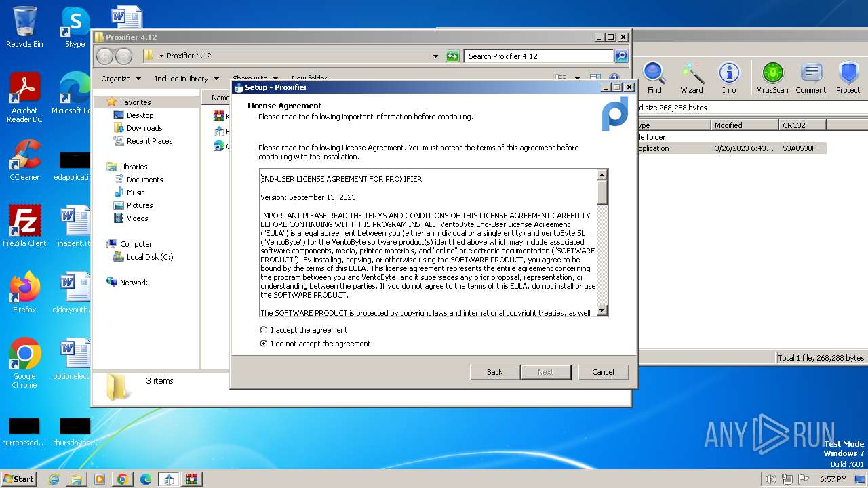Viewport: 868px width, 488px height.
Task: Open Edge from the taskbar
Action: pos(145,479)
